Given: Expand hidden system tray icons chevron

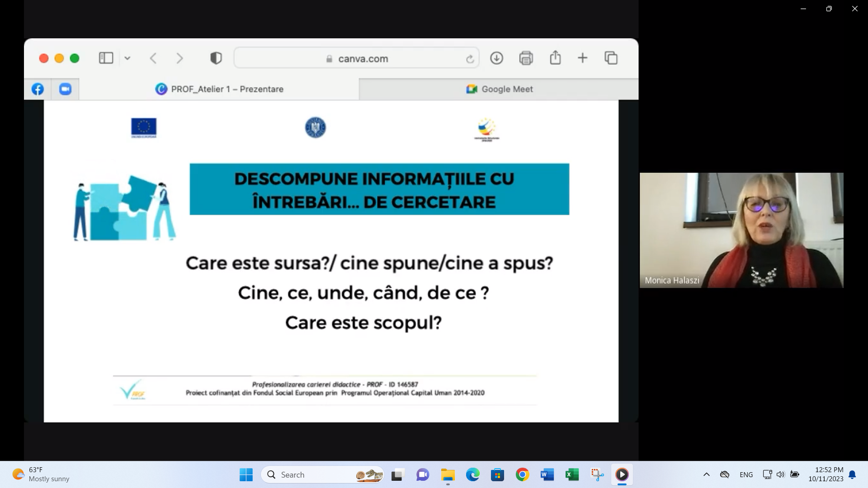Looking at the screenshot, I should tap(707, 474).
